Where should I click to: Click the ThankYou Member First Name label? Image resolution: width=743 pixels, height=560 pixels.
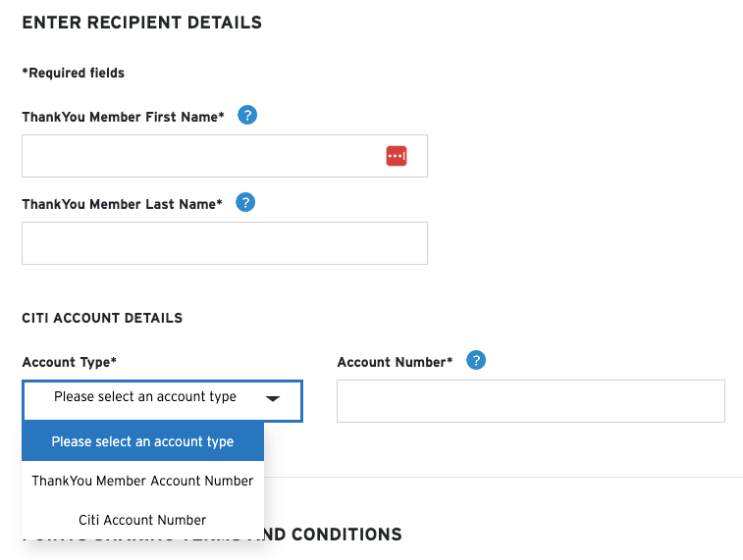[124, 117]
